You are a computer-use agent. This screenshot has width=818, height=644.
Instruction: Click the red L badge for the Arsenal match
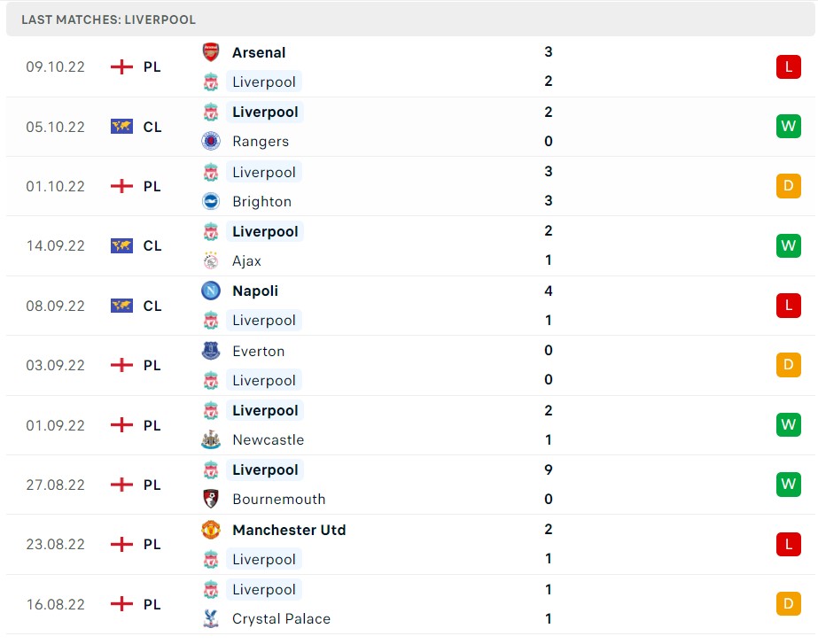click(788, 66)
